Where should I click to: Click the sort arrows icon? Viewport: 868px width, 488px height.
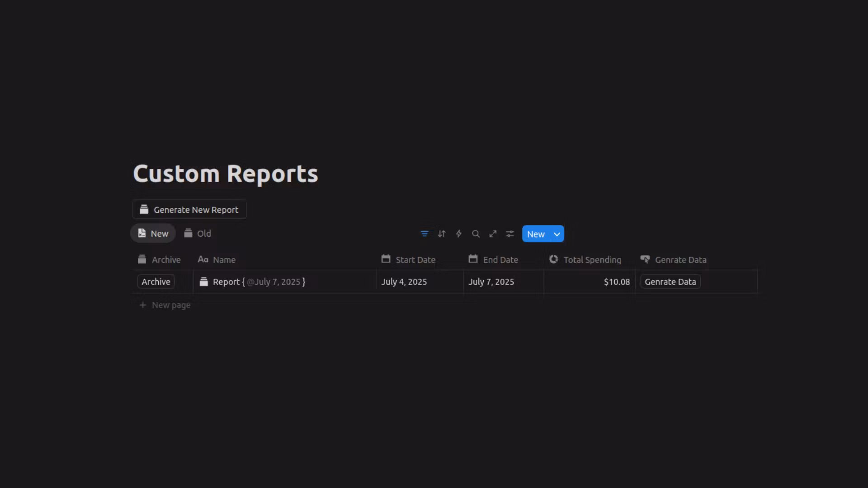442,234
